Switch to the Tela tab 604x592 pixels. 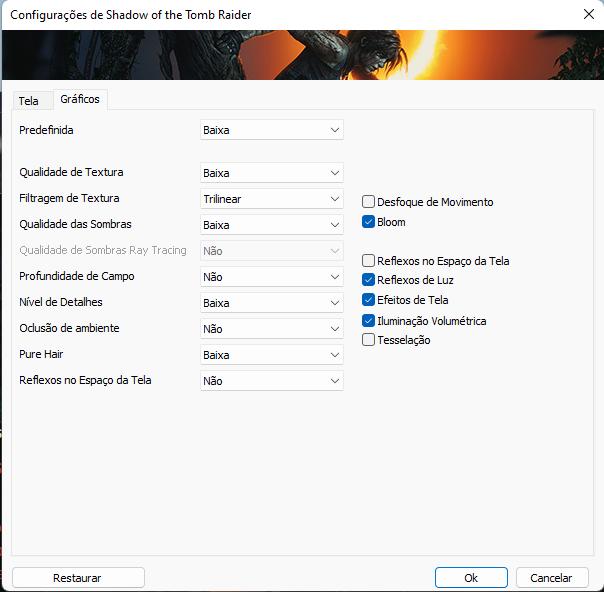point(28,101)
